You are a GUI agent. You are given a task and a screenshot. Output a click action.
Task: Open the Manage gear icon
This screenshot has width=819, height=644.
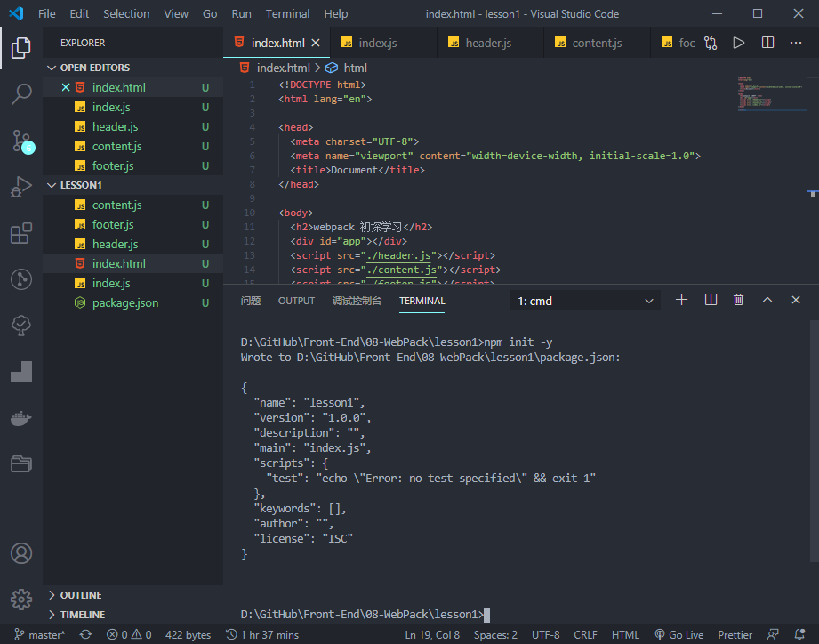[20, 600]
